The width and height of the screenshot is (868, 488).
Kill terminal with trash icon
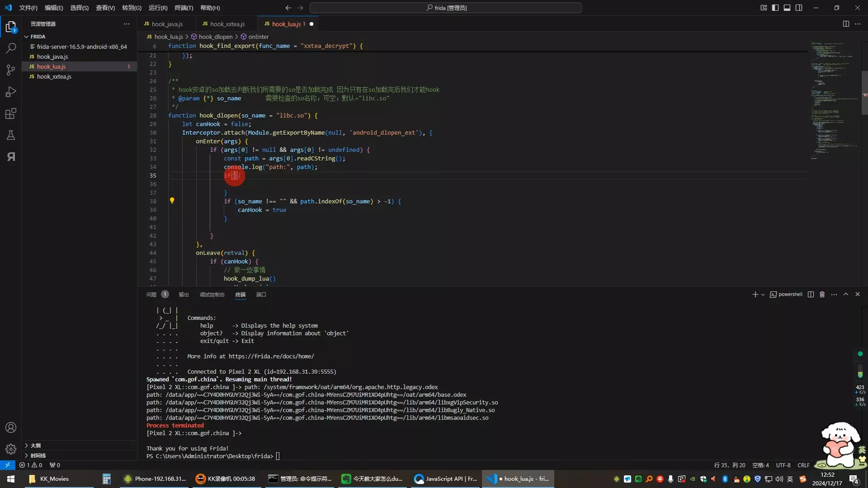tap(822, 295)
